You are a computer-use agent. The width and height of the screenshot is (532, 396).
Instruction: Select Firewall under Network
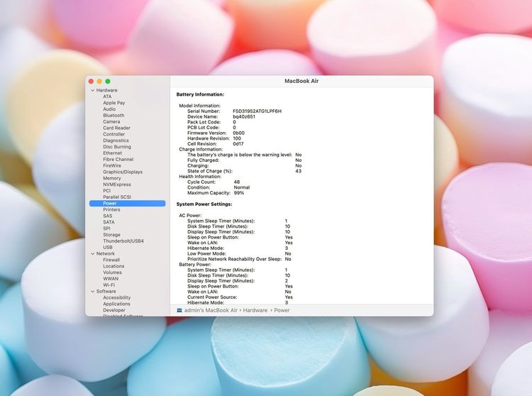[111, 260]
